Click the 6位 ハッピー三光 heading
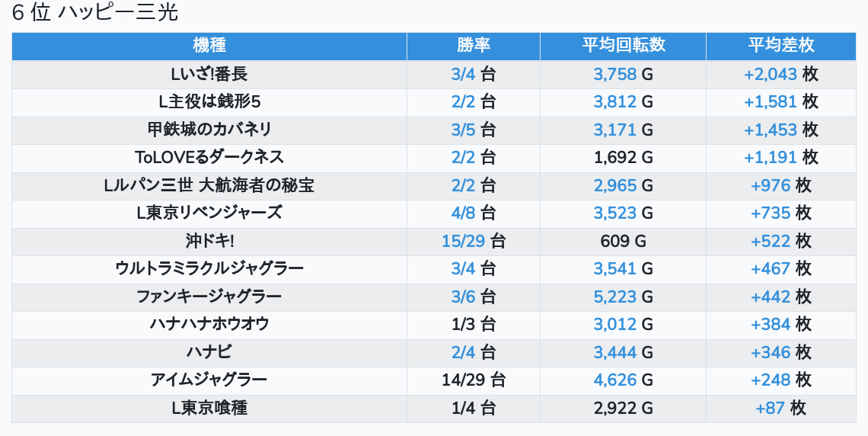This screenshot has width=868, height=436. [x=95, y=13]
